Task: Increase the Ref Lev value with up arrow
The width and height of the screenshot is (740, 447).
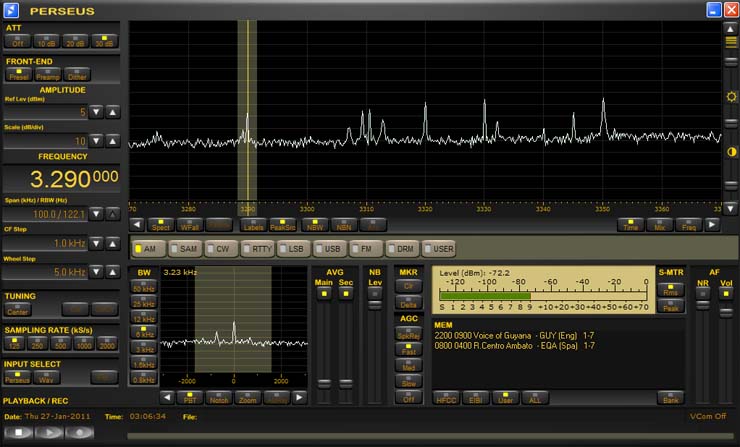Action: pos(112,112)
